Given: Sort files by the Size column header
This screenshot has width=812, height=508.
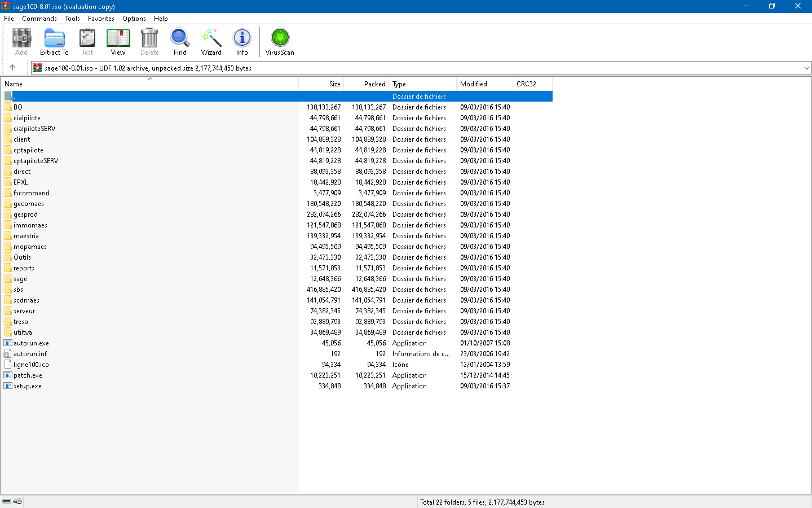Looking at the screenshot, I should pyautogui.click(x=335, y=84).
